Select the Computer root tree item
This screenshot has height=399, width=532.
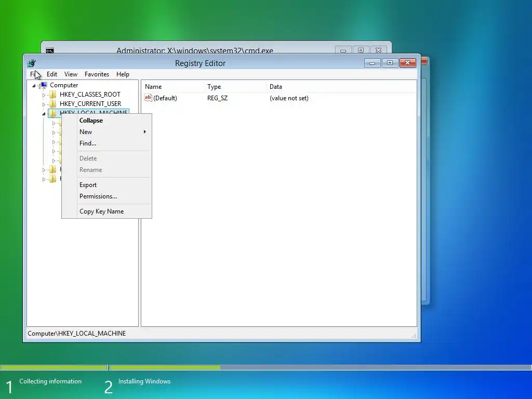64,85
